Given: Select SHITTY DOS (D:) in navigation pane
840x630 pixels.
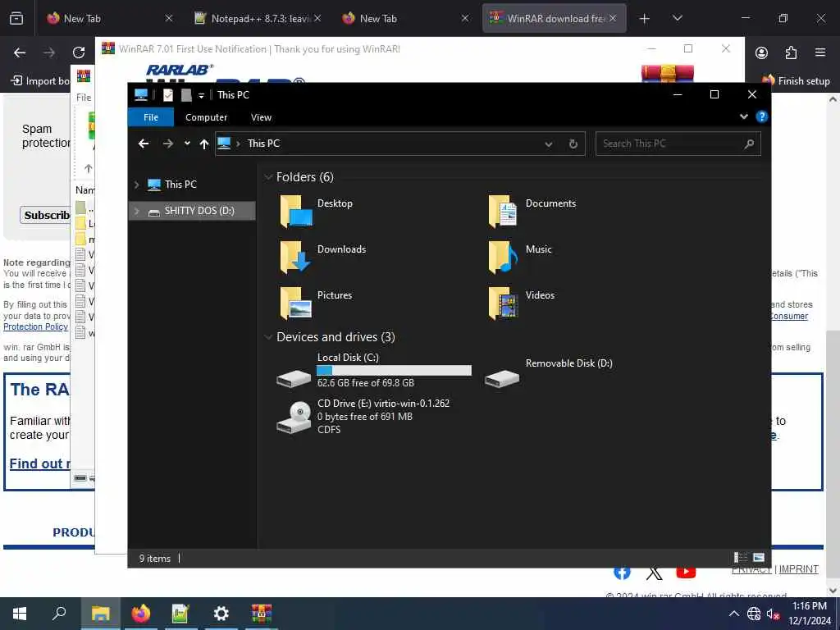Looking at the screenshot, I should (x=192, y=211).
